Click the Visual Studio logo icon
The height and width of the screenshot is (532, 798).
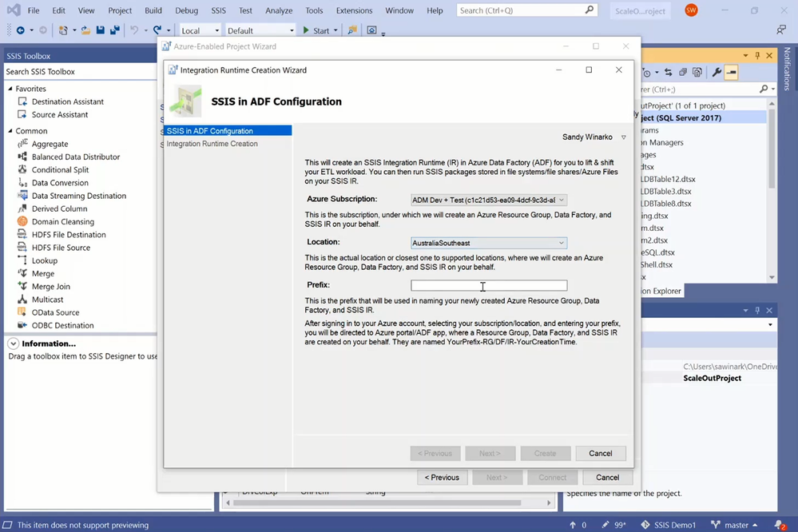tap(14, 10)
